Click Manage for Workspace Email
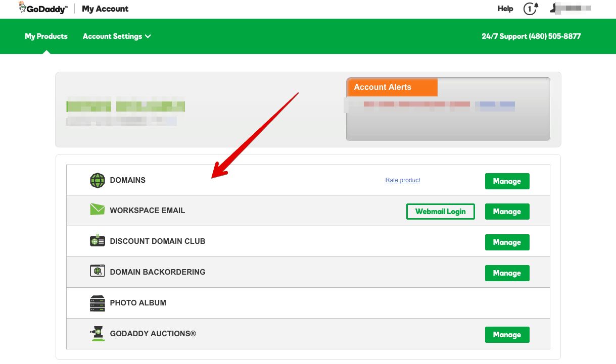The image size is (616, 364). click(x=507, y=212)
